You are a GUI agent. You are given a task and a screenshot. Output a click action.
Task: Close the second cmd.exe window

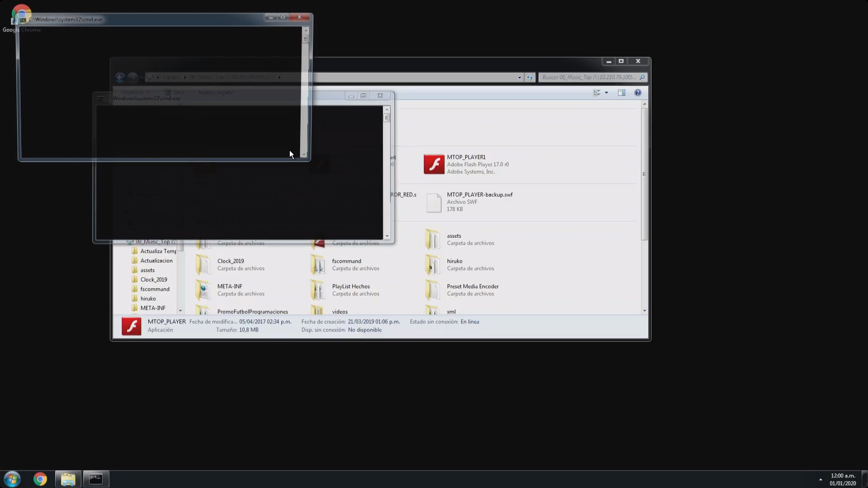tap(380, 96)
